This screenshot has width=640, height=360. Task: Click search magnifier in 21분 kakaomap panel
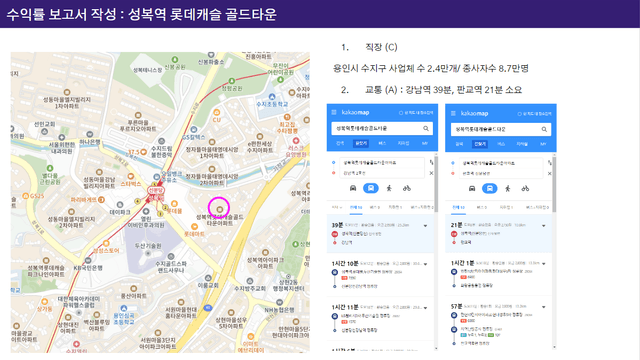coord(544,129)
